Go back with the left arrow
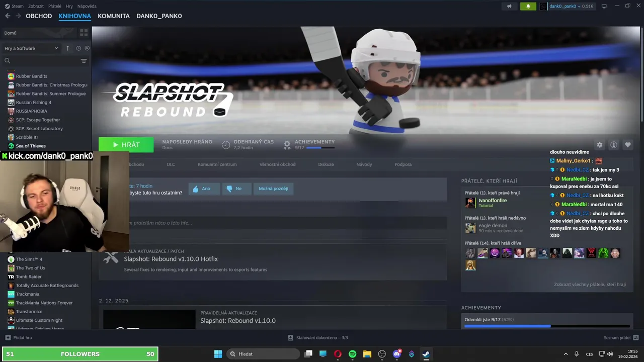Viewport: 644px width, 362px height. coord(8,16)
